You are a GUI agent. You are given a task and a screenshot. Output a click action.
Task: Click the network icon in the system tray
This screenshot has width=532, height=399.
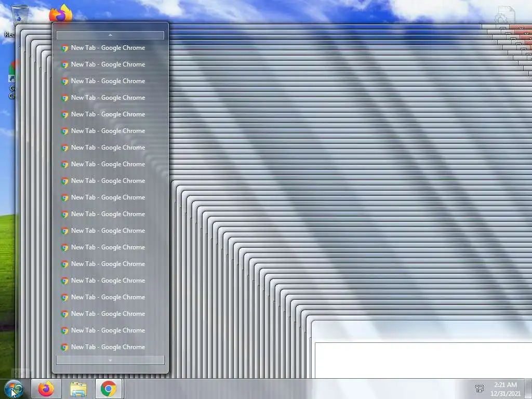[480, 389]
